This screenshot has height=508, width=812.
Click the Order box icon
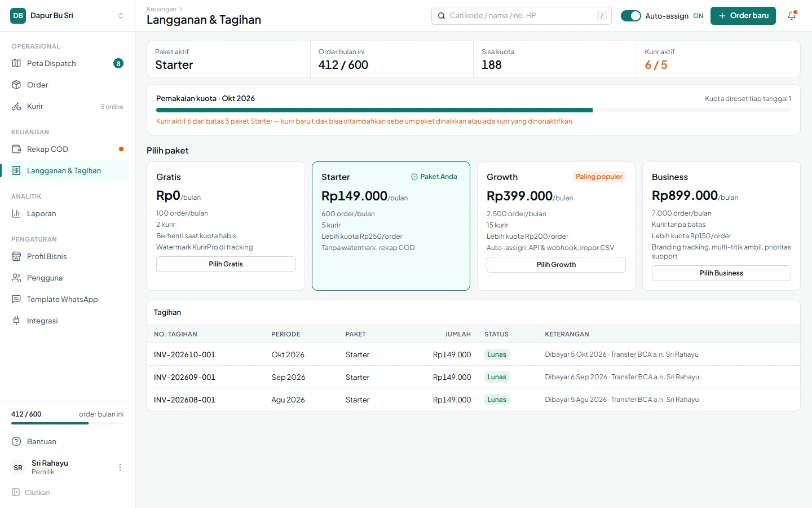click(16, 85)
